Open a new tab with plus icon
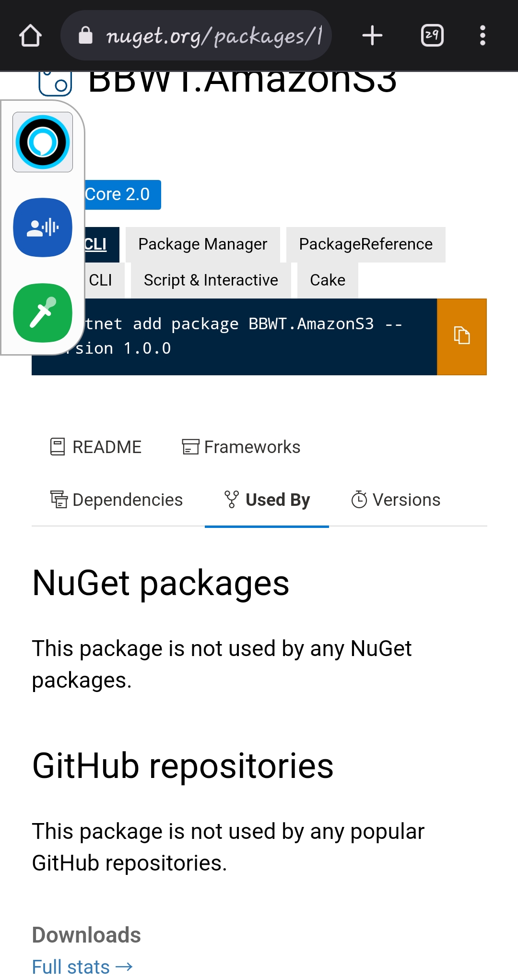This screenshot has width=518, height=980. (x=372, y=36)
